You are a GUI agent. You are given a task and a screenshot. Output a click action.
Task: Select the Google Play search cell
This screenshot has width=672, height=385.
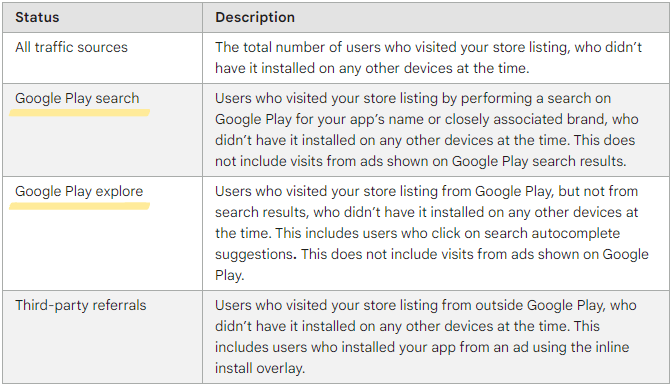[x=102, y=130]
